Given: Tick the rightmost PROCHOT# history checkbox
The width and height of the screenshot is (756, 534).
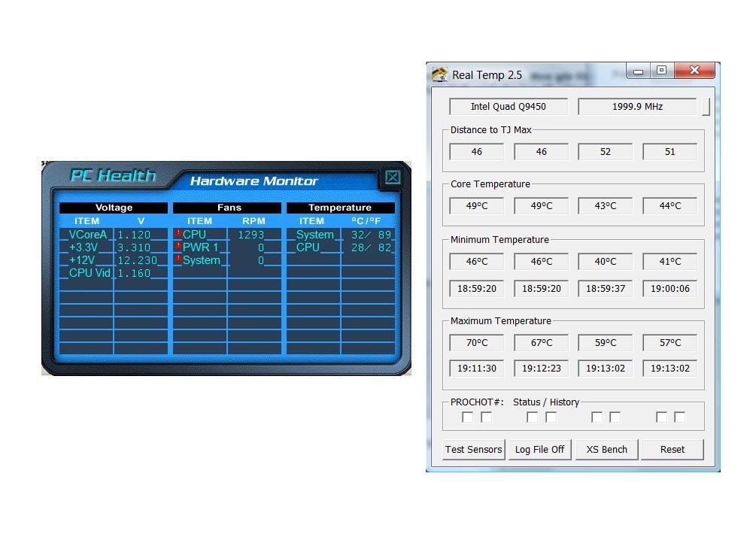Looking at the screenshot, I should (679, 417).
